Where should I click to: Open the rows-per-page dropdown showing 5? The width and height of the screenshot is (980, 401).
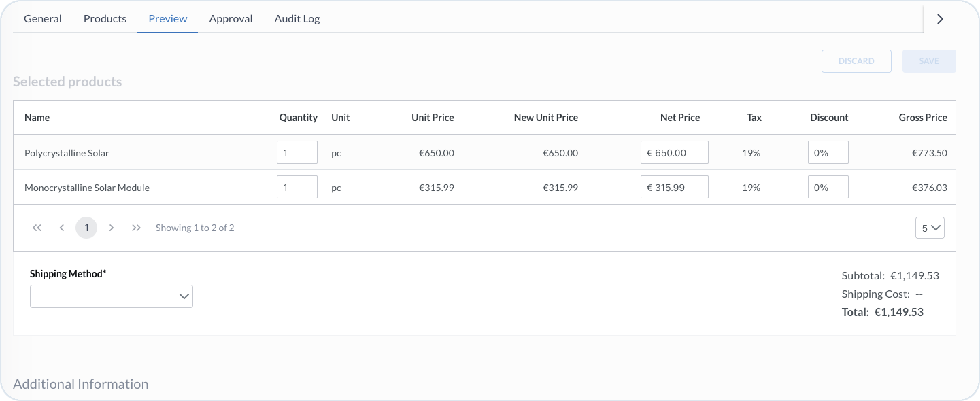930,228
